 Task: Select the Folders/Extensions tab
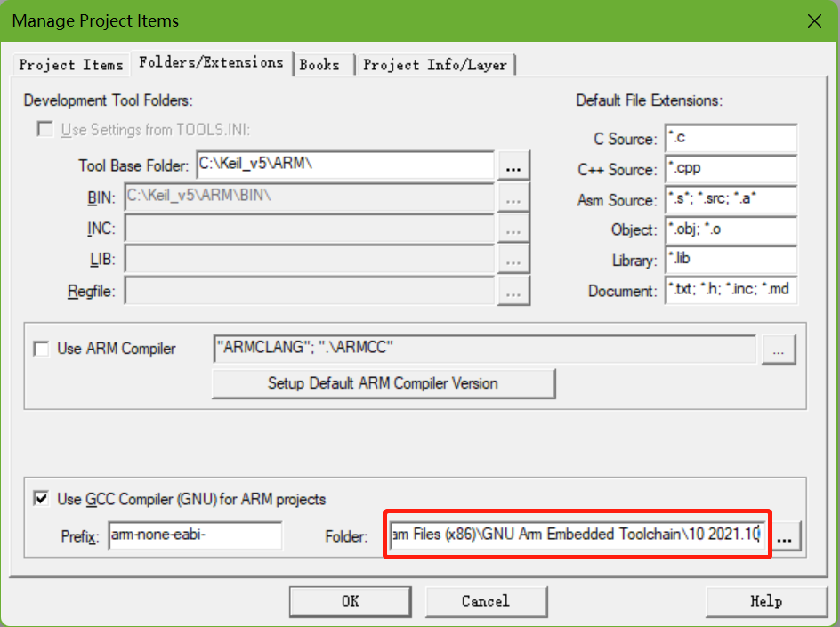pos(211,62)
